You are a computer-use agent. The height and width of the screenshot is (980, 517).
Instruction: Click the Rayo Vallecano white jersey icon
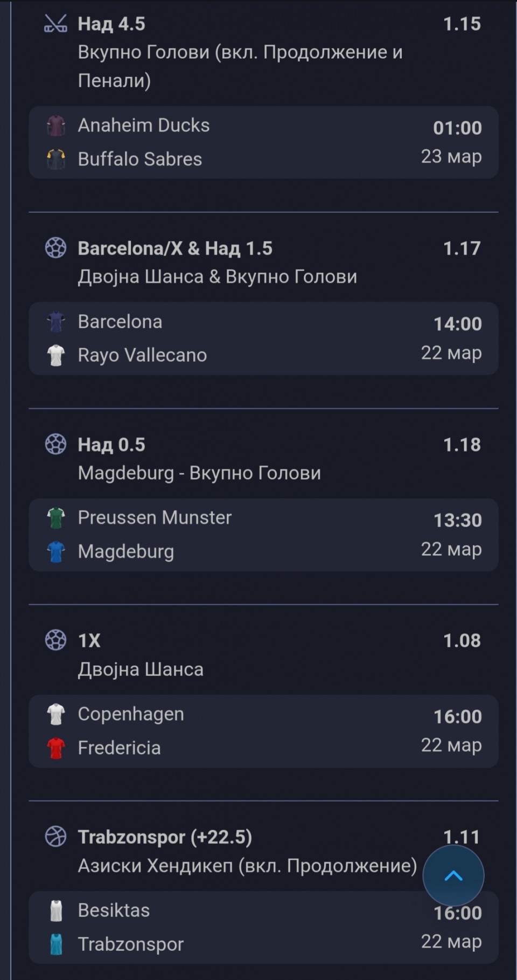[56, 355]
